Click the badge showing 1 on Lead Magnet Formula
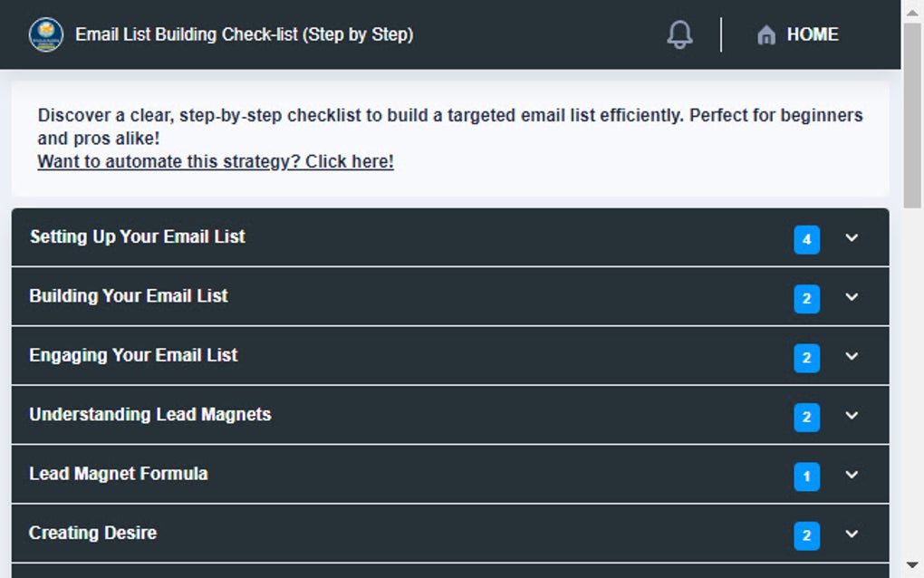Image resolution: width=924 pixels, height=578 pixels. [x=805, y=476]
